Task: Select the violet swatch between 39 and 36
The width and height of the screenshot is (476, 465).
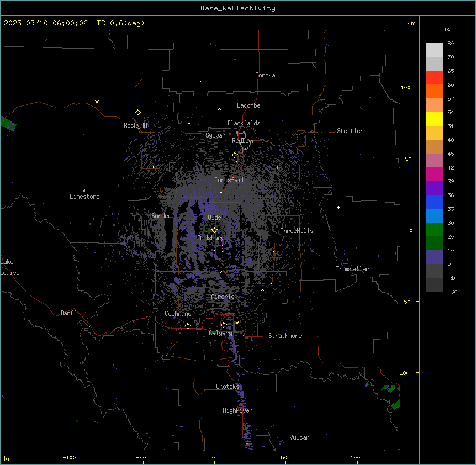Action: point(434,188)
